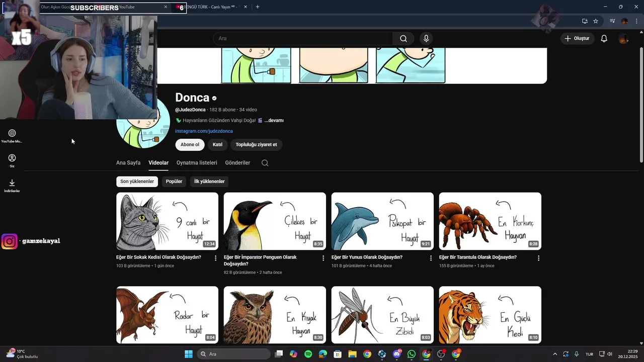
Task: Focus the YouTube Ara search field
Action: coord(303,38)
